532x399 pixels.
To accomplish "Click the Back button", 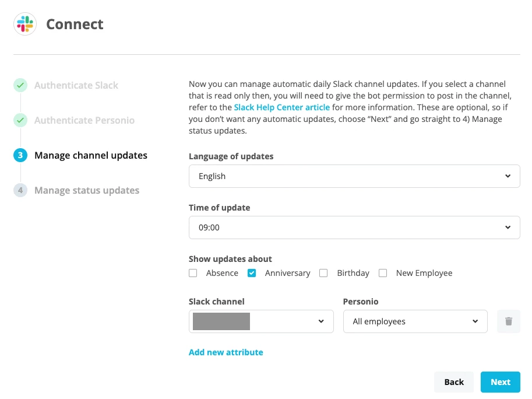I will (x=454, y=382).
